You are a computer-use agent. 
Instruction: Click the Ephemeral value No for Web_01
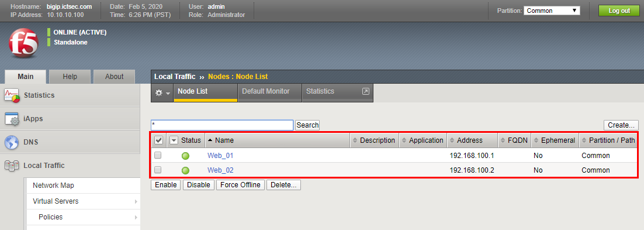pyautogui.click(x=538, y=156)
